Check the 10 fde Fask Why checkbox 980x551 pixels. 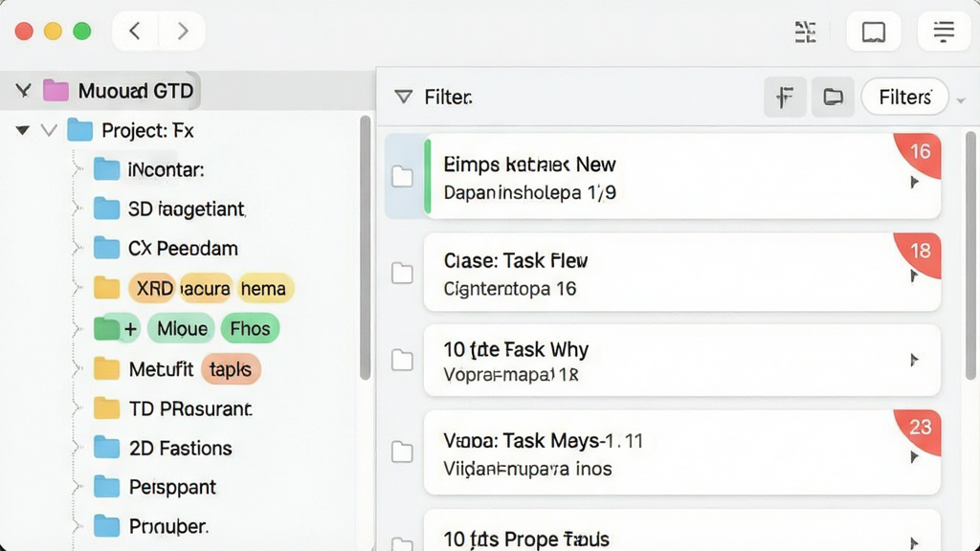tap(403, 360)
